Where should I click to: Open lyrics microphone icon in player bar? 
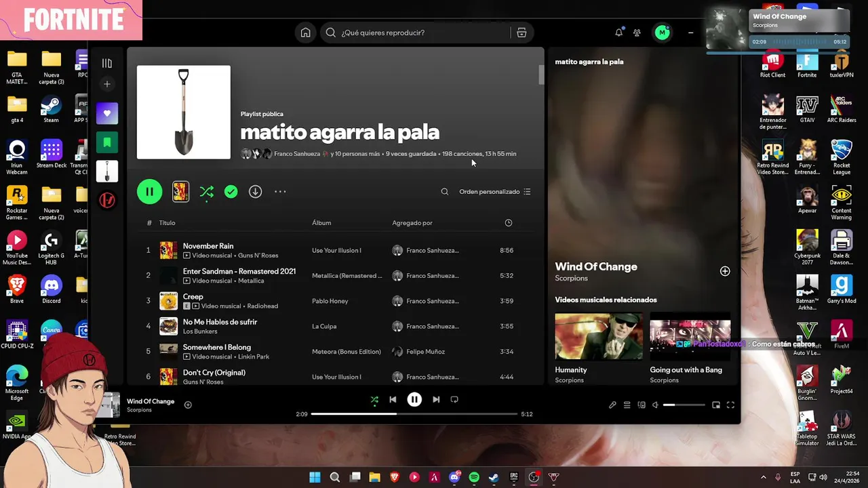[x=612, y=405]
